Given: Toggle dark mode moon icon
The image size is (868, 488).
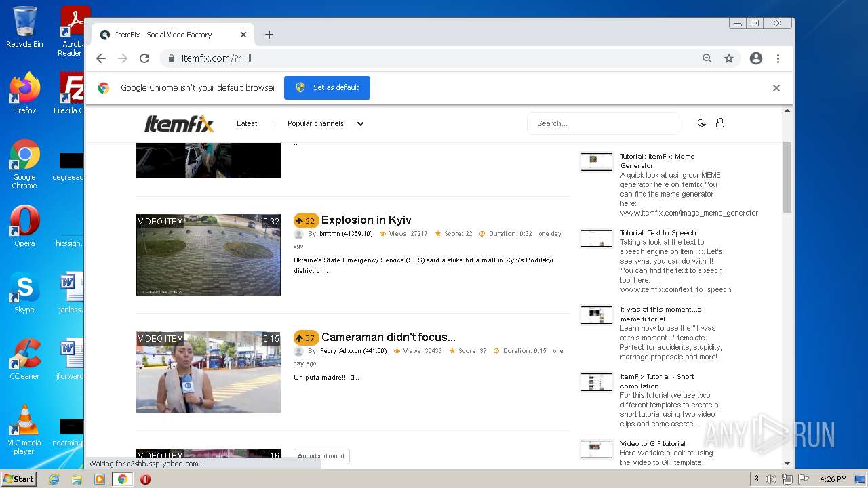Looking at the screenshot, I should click(702, 123).
